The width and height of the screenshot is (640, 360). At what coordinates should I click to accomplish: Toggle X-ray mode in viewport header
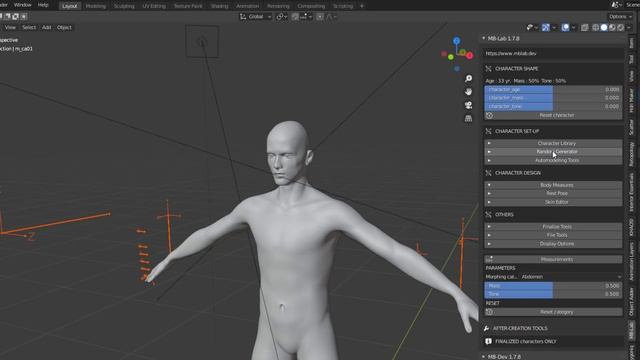click(584, 27)
